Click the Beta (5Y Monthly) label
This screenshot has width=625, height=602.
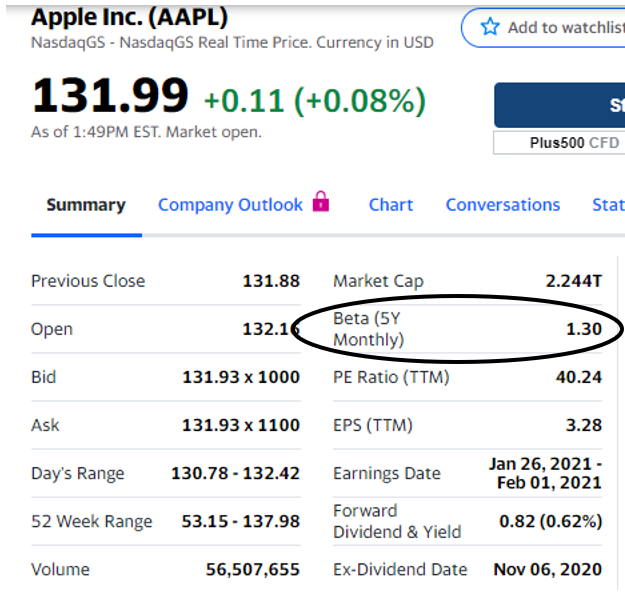click(369, 329)
